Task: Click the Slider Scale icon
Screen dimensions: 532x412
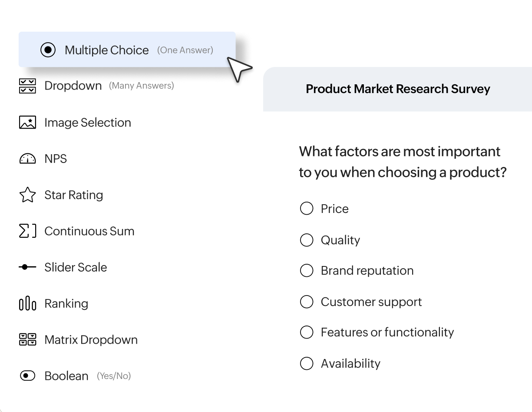Action: 28,267
